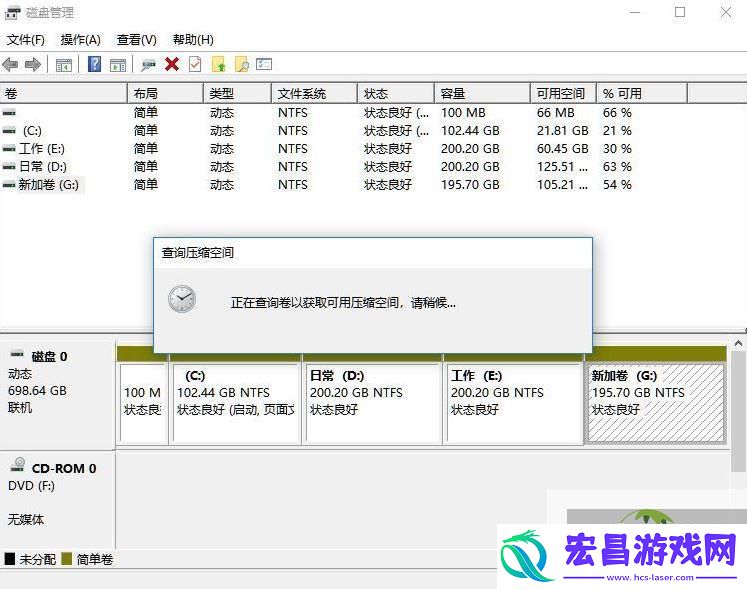Click the 102.44 GB capacity cell
The image size is (747, 589).
[x=470, y=131]
